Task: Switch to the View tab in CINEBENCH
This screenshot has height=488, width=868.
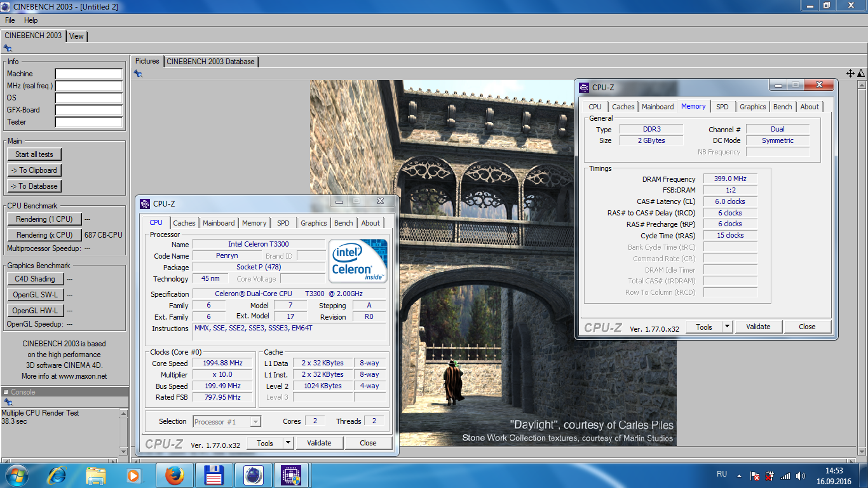Action: [x=76, y=36]
